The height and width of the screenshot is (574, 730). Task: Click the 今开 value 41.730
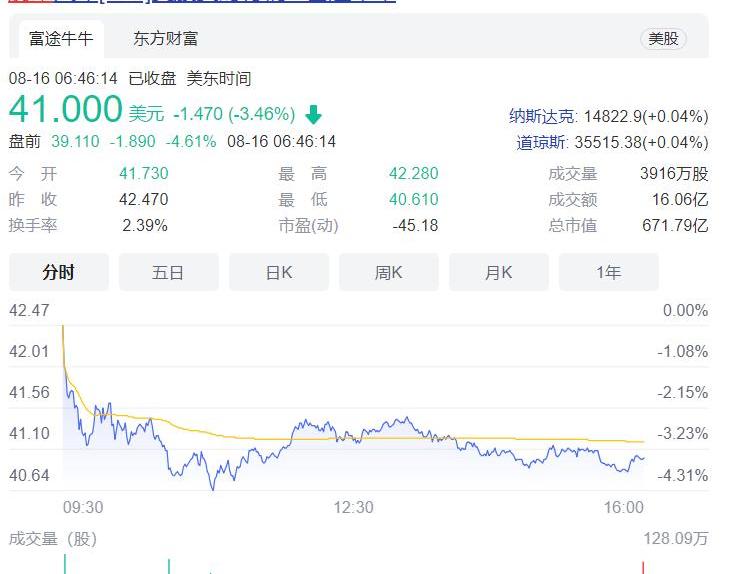pyautogui.click(x=143, y=174)
